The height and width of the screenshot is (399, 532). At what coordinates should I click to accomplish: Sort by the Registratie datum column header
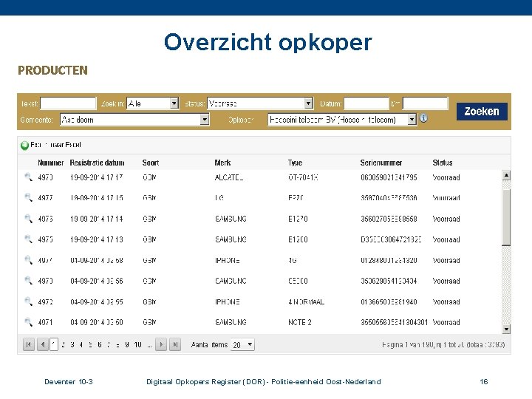(x=97, y=163)
